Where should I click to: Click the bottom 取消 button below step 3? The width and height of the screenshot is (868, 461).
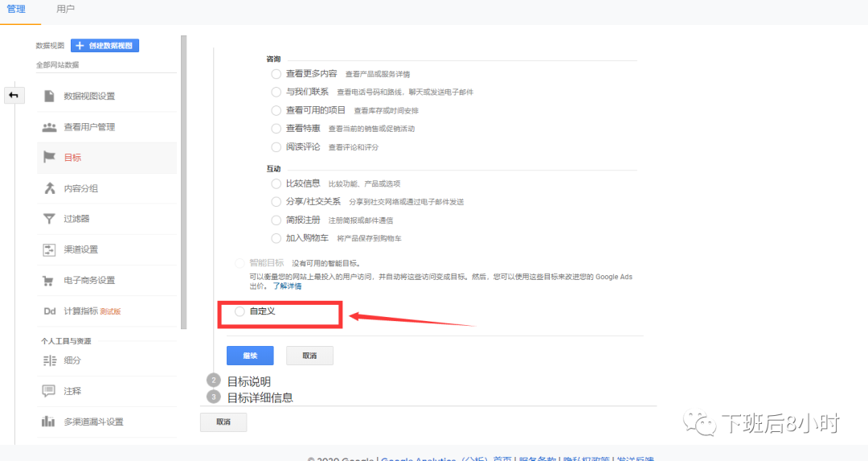pyautogui.click(x=223, y=422)
